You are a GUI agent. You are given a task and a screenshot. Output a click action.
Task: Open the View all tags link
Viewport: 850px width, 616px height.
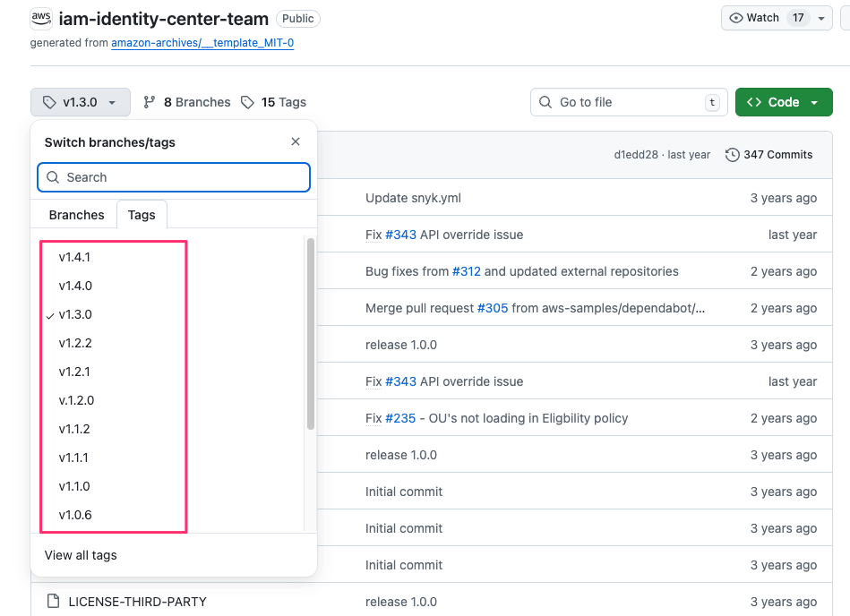(x=81, y=555)
